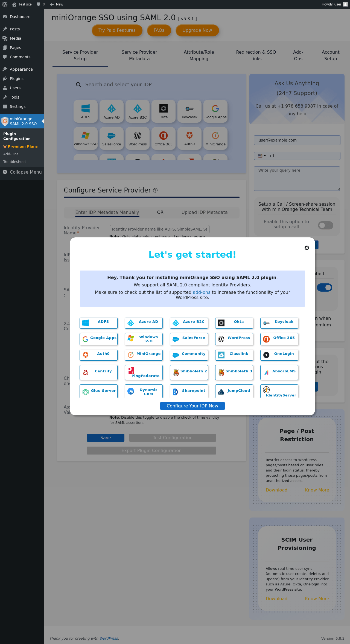Choose Keycloak in the dialog list
Viewport: 350px width, 644px height.
pos(279,323)
